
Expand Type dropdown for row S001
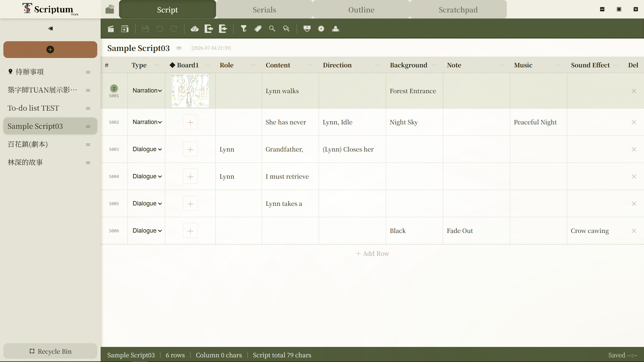click(147, 90)
